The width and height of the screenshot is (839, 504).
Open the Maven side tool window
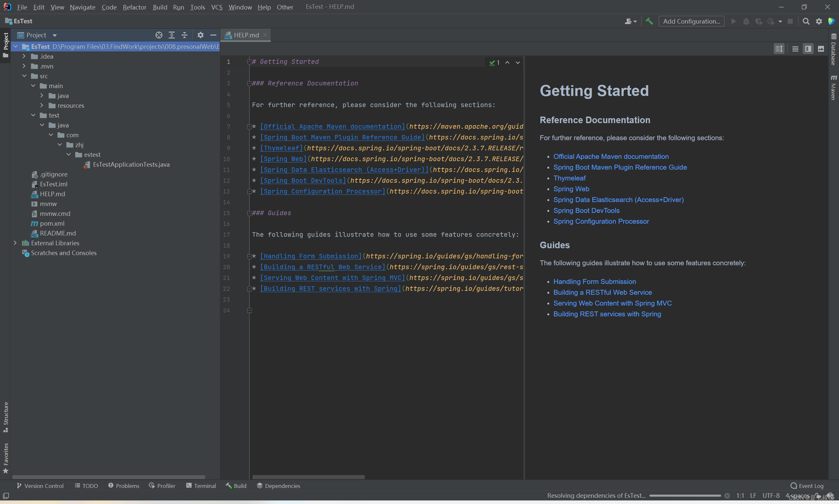(833, 88)
